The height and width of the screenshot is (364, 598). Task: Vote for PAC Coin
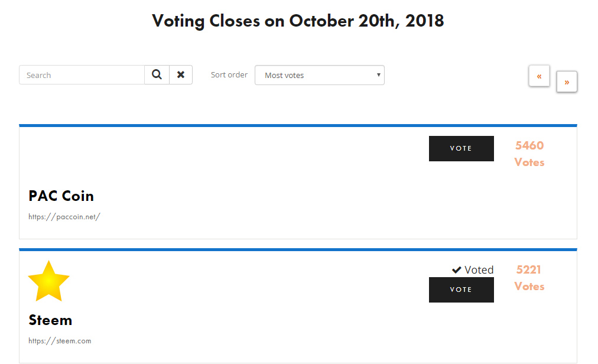pos(461,148)
